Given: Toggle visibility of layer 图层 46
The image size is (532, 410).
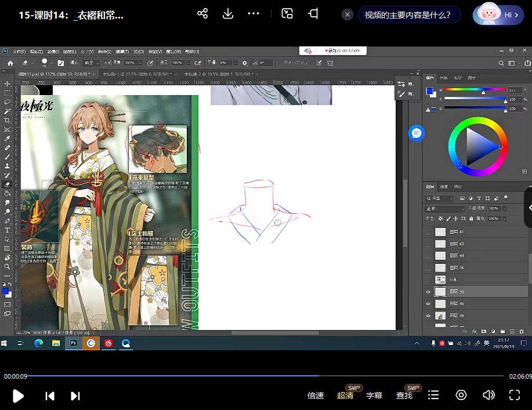Looking at the screenshot, I should [x=429, y=304].
